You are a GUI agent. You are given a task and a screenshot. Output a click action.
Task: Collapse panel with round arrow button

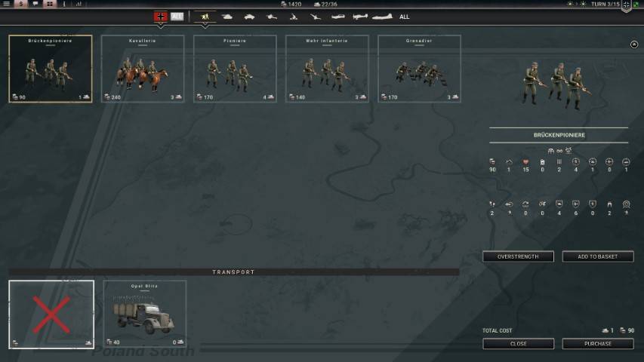tap(633, 44)
